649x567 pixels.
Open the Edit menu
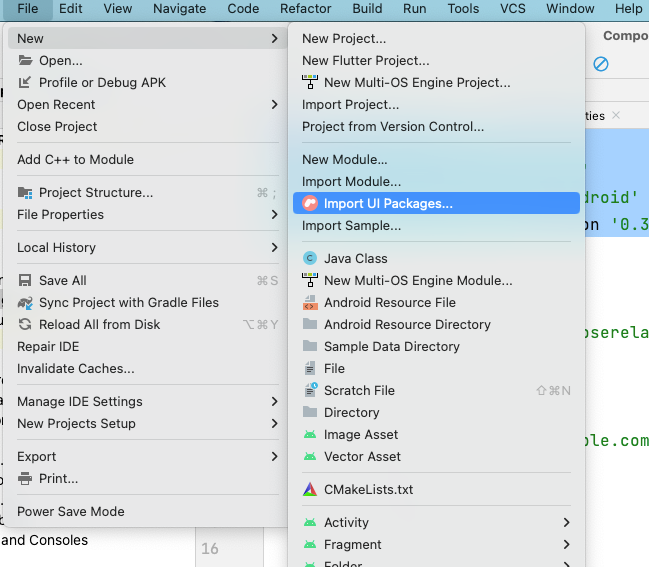[70, 9]
